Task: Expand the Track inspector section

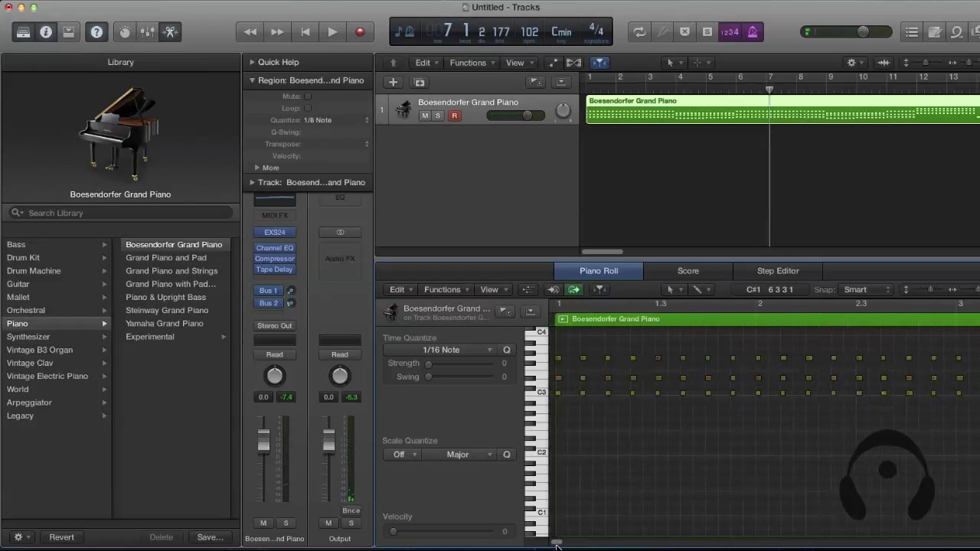Action: 252,182
